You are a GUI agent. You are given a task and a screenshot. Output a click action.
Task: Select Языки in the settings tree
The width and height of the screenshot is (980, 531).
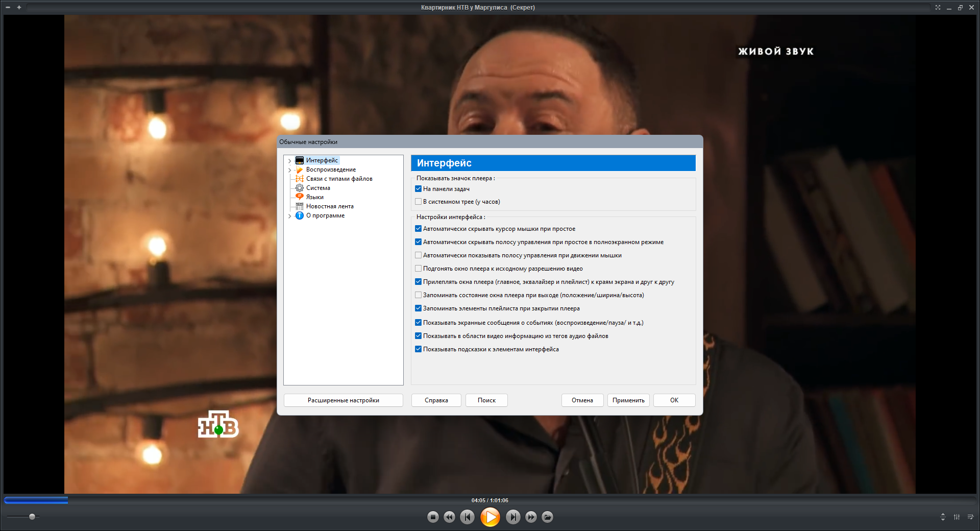pyautogui.click(x=314, y=197)
